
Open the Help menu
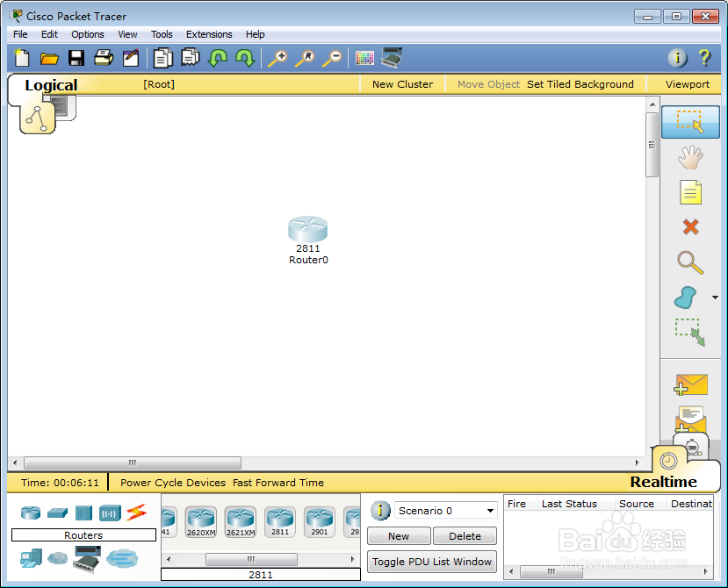255,34
